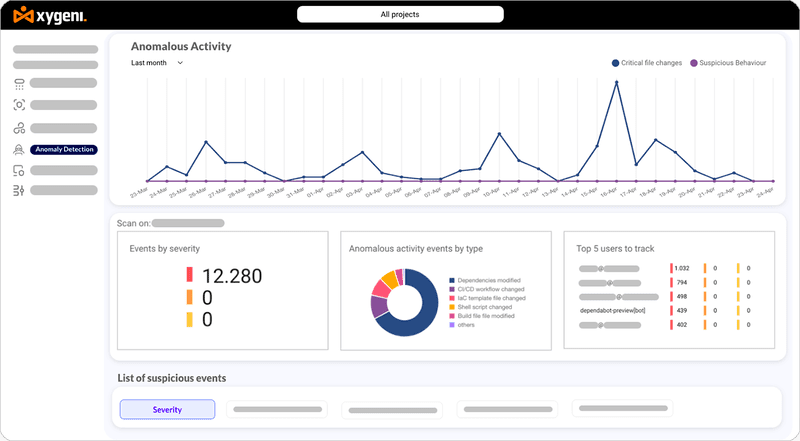Click the red critical severity swatch

point(188,275)
